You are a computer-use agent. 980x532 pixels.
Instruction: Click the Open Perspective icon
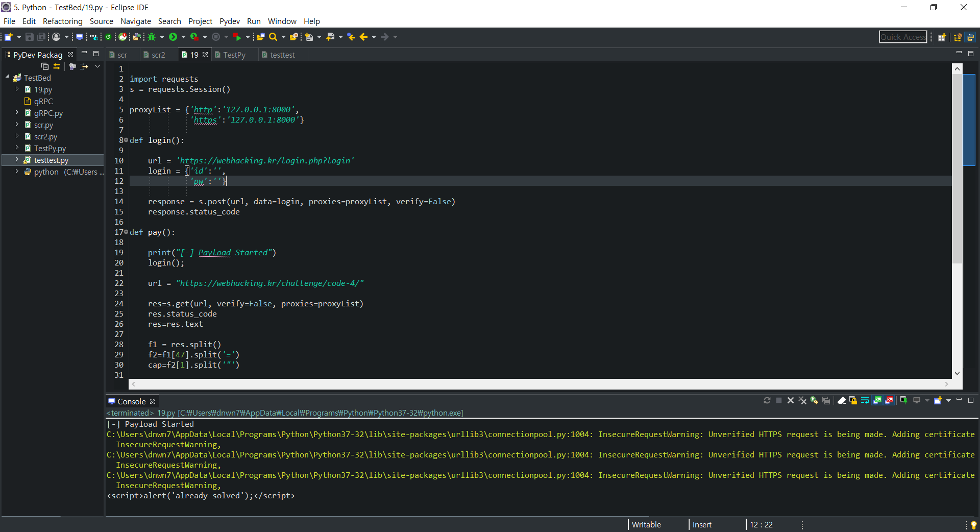coord(942,37)
